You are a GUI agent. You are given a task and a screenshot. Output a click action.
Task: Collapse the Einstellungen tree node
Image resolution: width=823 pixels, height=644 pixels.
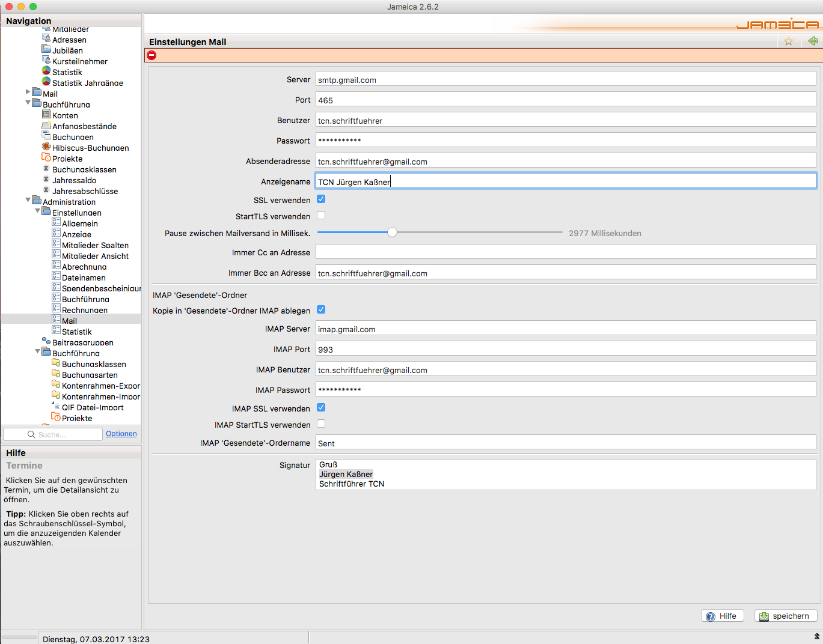pos(37,211)
